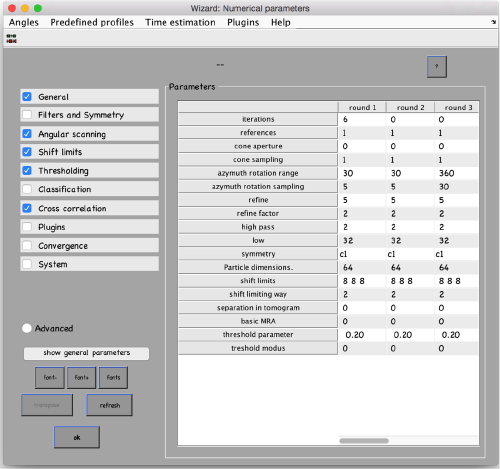The width and height of the screenshot is (500, 469).
Task: Enable the Convergence checkbox
Action: (27, 246)
